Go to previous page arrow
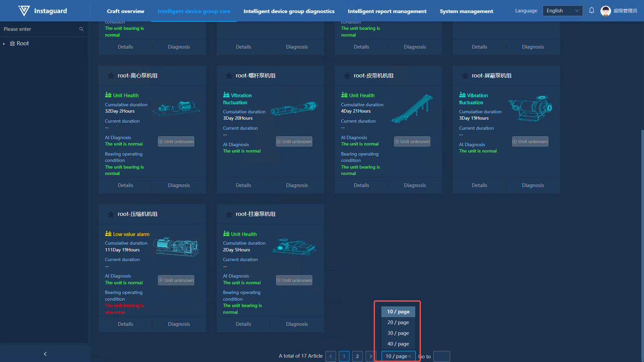This screenshot has width=644, height=362. pyautogui.click(x=331, y=356)
